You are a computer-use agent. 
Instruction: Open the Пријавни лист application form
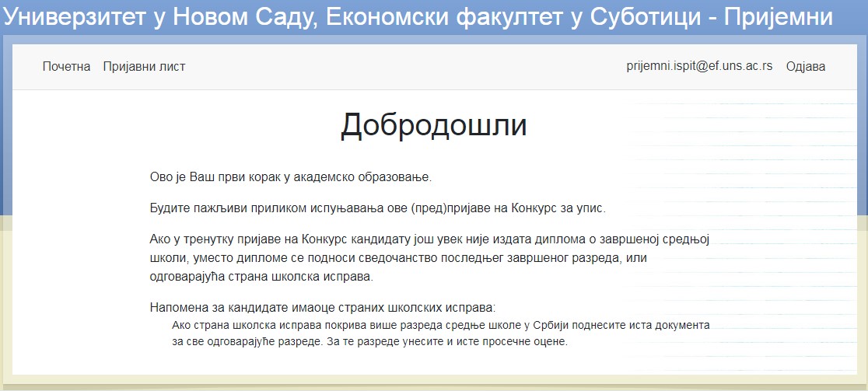pos(144,67)
